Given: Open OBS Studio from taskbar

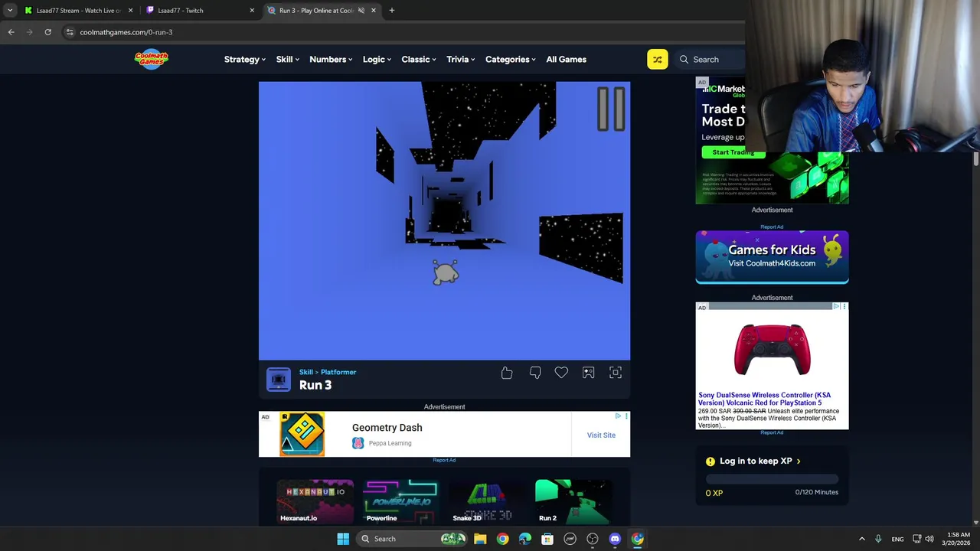Looking at the screenshot, I should click(593, 539).
